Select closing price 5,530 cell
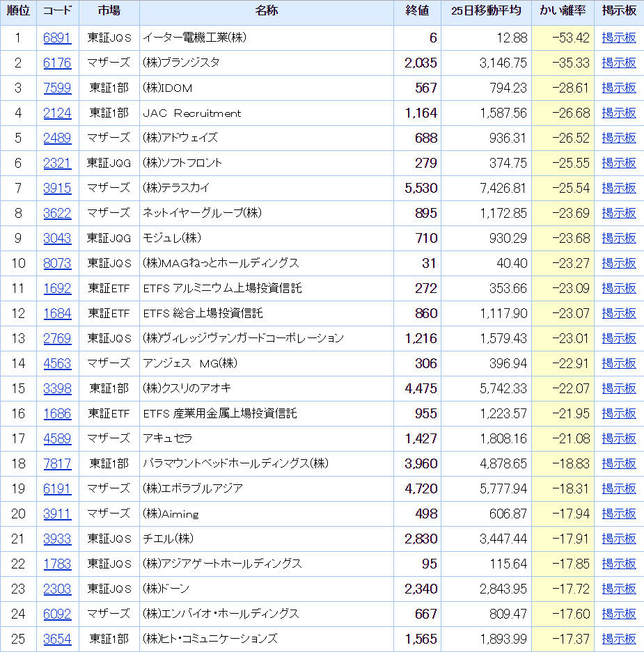The width and height of the screenshot is (644, 652). pyautogui.click(x=417, y=188)
